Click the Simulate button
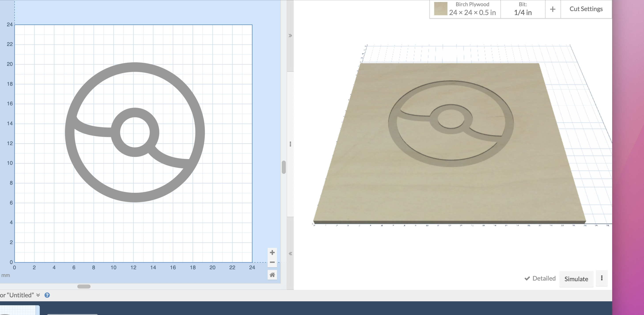Viewport: 644px width, 315px height. (576, 279)
